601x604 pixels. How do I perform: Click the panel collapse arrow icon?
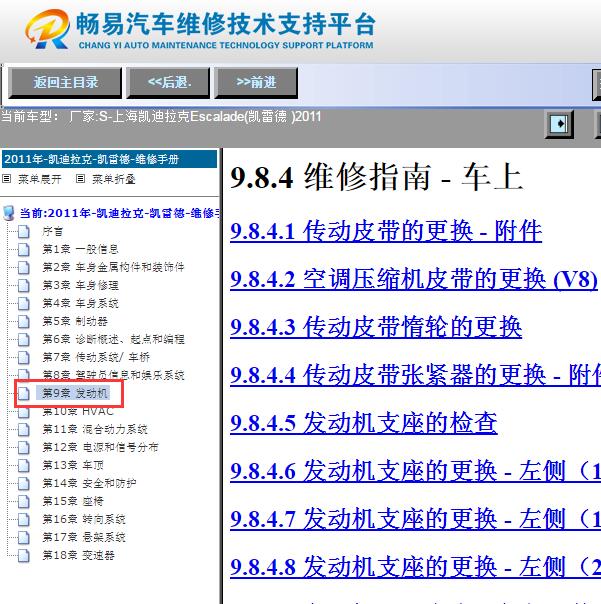[559, 124]
